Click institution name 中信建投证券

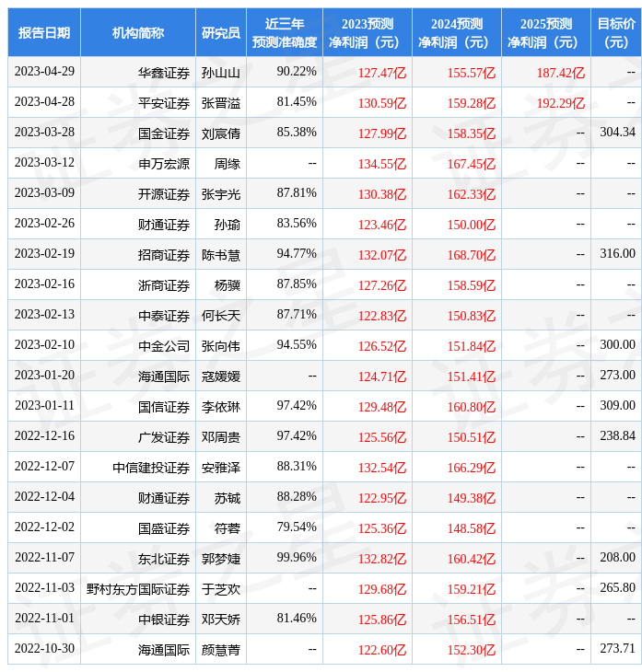coord(151,468)
